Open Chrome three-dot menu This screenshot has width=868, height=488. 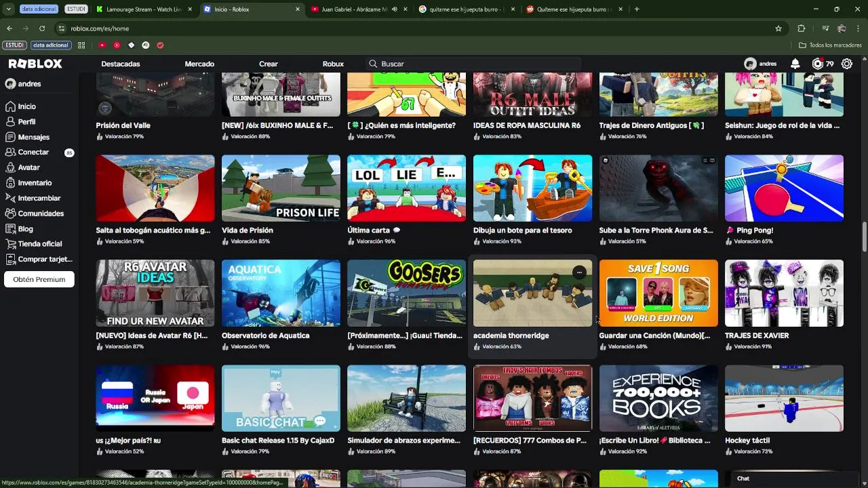859,28
